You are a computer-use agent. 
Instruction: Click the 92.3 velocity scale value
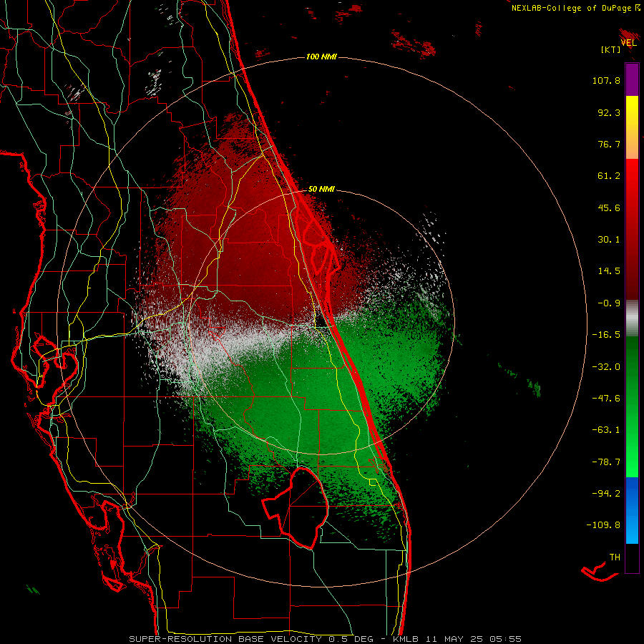609,112
